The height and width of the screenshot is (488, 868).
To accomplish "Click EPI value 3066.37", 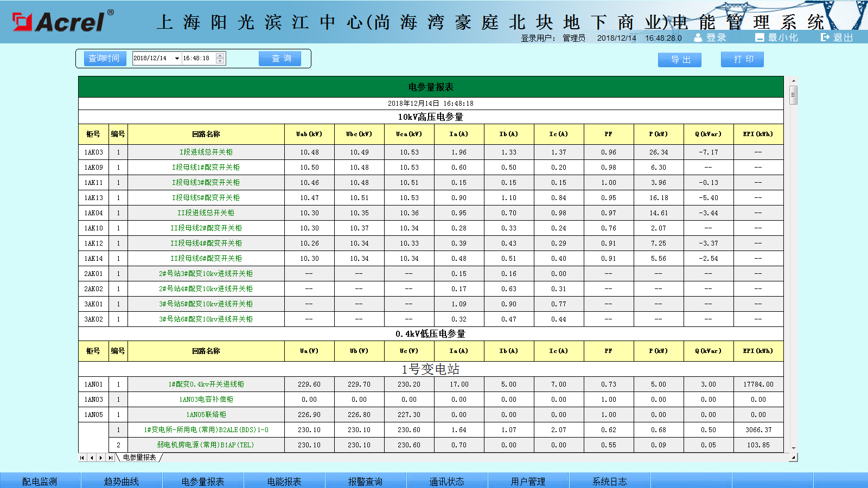I will [x=758, y=430].
